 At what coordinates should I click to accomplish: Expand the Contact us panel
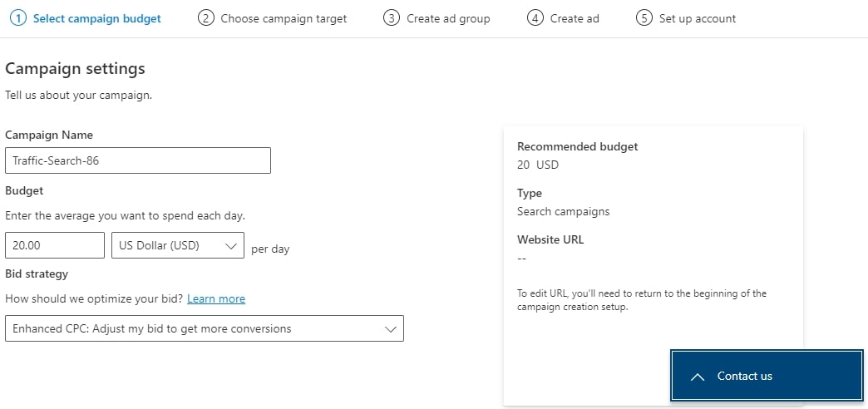pos(767,375)
